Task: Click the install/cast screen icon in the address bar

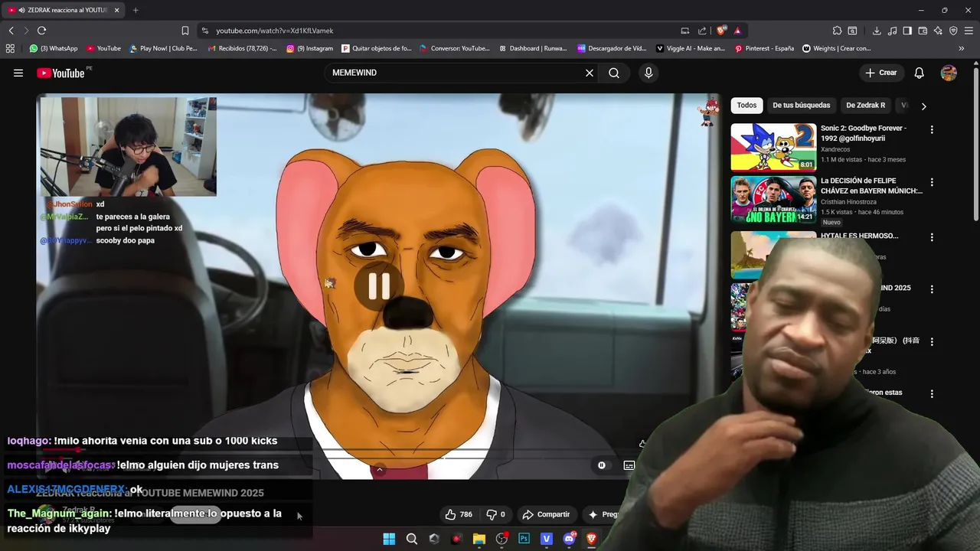Action: click(685, 31)
